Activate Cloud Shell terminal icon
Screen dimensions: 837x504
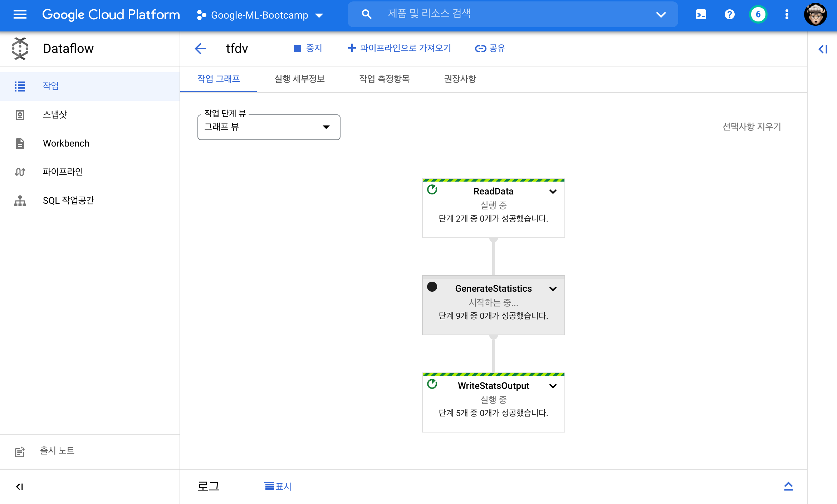point(701,15)
